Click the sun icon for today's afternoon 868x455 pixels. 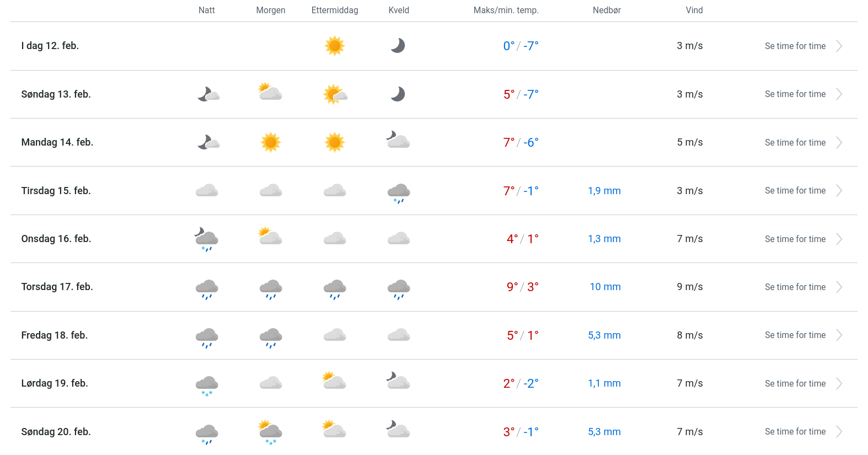coord(335,46)
